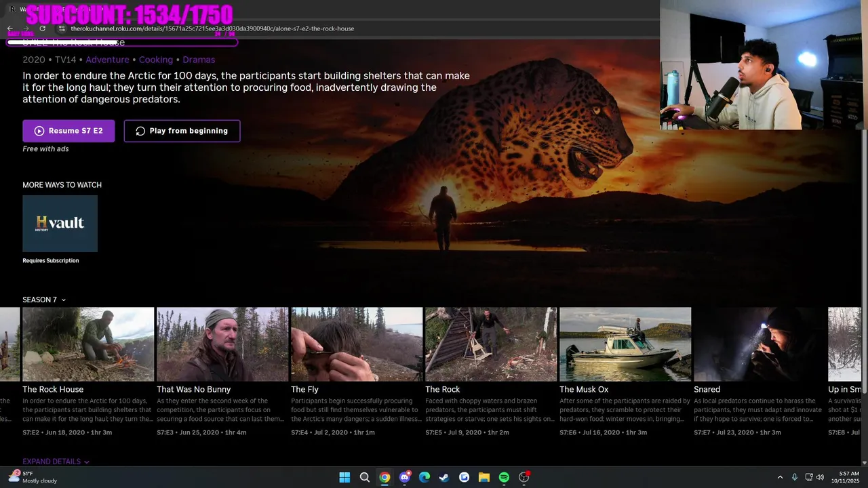
Task: Open Spotify from the taskbar
Action: point(504,477)
